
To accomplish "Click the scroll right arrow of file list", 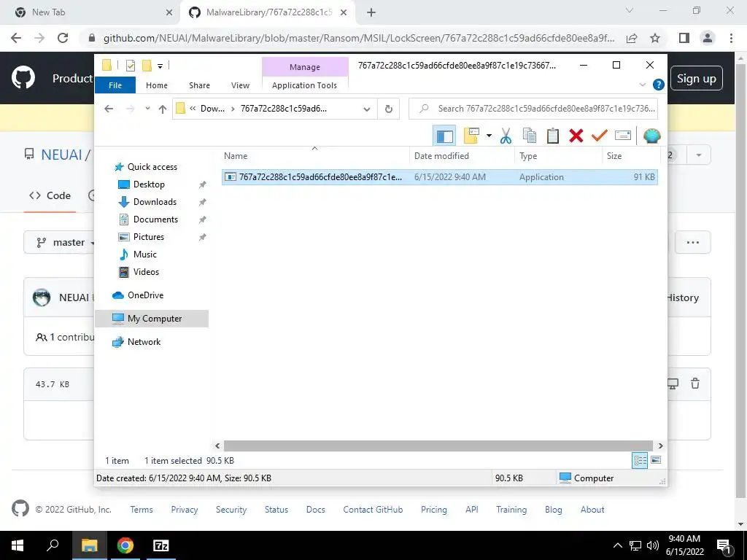I will click(660, 446).
